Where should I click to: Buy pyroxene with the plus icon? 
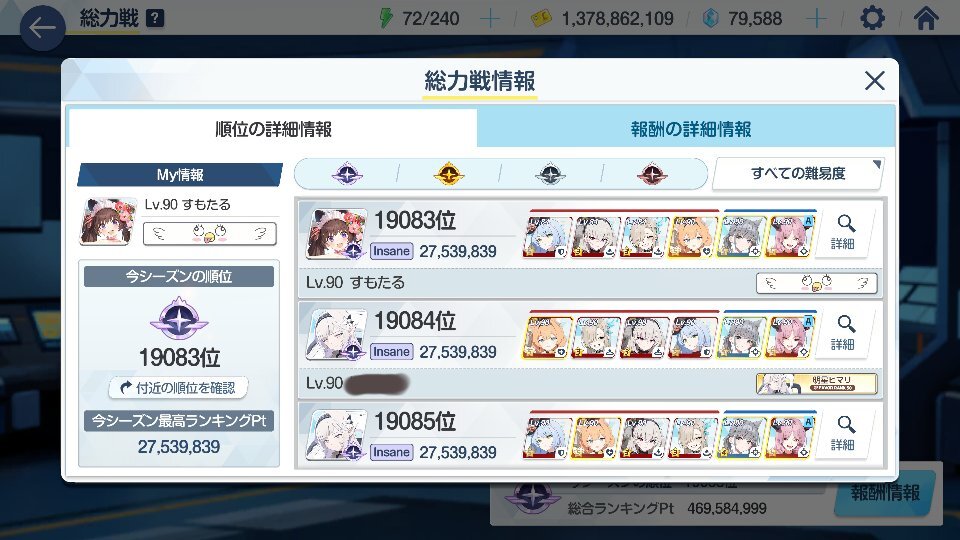pyautogui.click(x=817, y=19)
